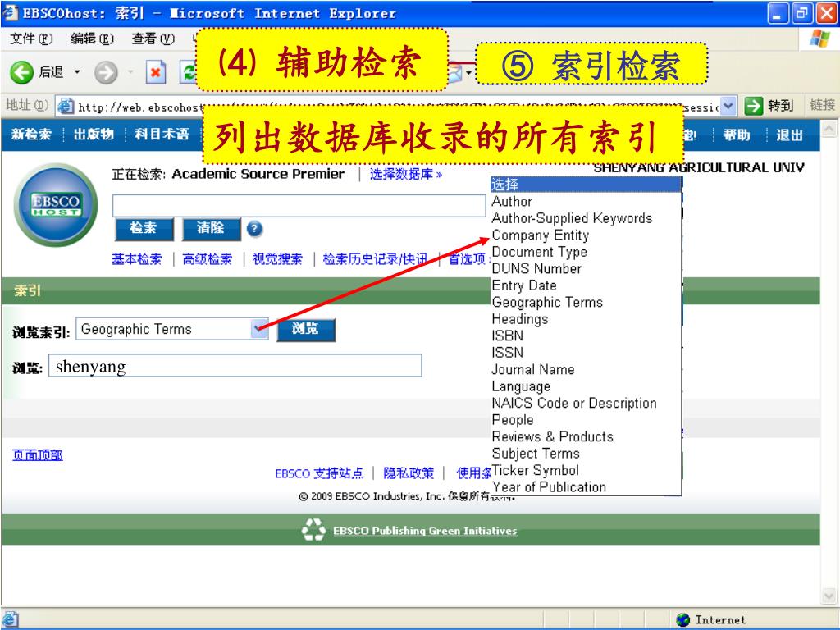Click the main search text box
The image size is (840, 630).
pyautogui.click(x=299, y=206)
